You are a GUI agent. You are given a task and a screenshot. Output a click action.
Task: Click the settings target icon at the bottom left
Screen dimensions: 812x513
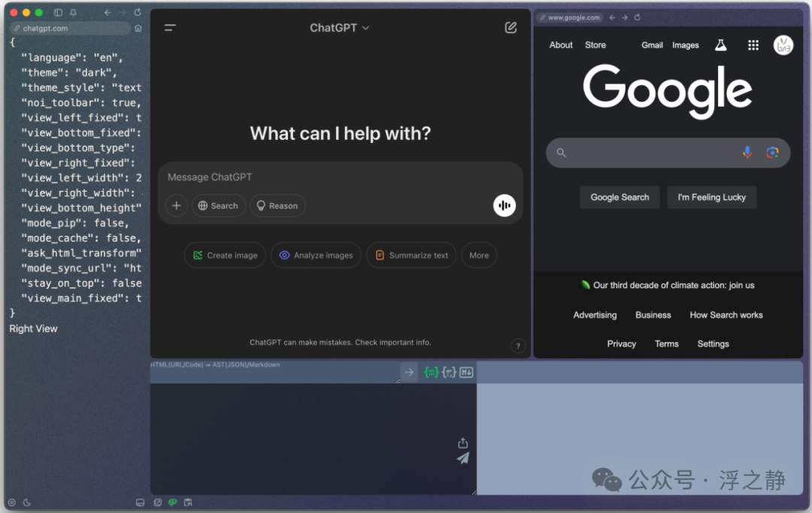[x=12, y=502]
